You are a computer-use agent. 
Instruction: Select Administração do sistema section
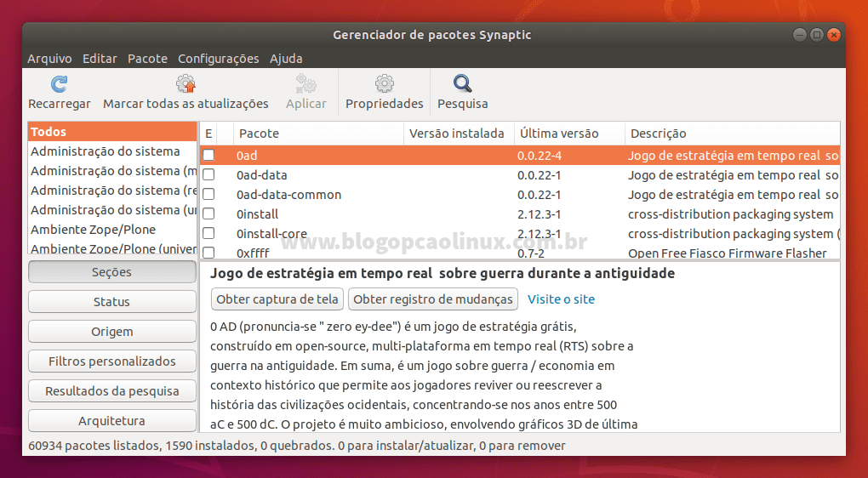112,151
